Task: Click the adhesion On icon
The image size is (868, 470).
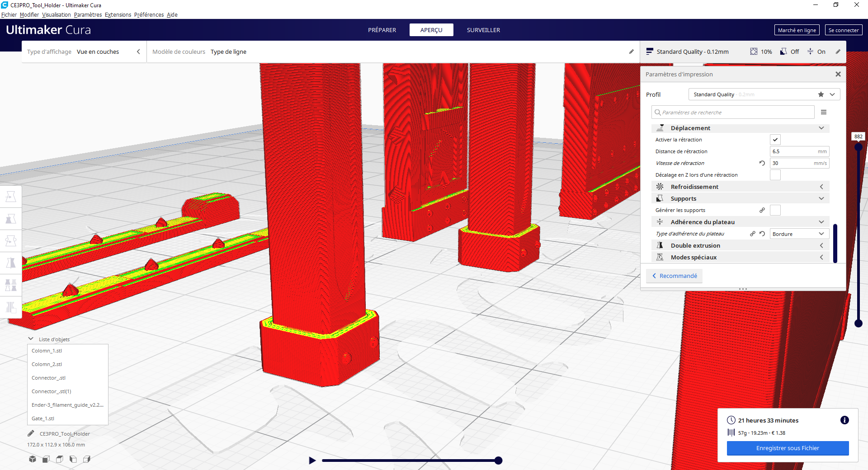Action: click(810, 52)
